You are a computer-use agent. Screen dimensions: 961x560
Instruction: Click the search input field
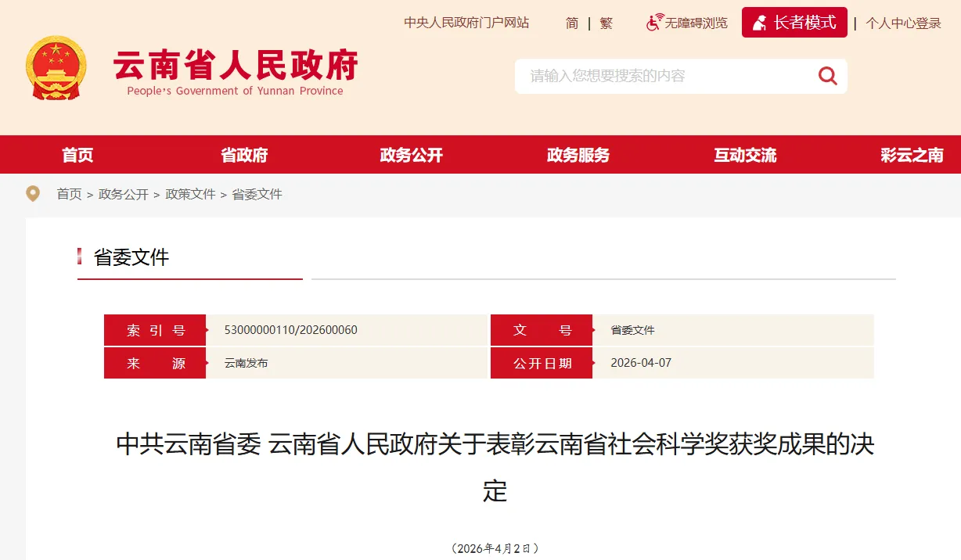[x=665, y=76]
